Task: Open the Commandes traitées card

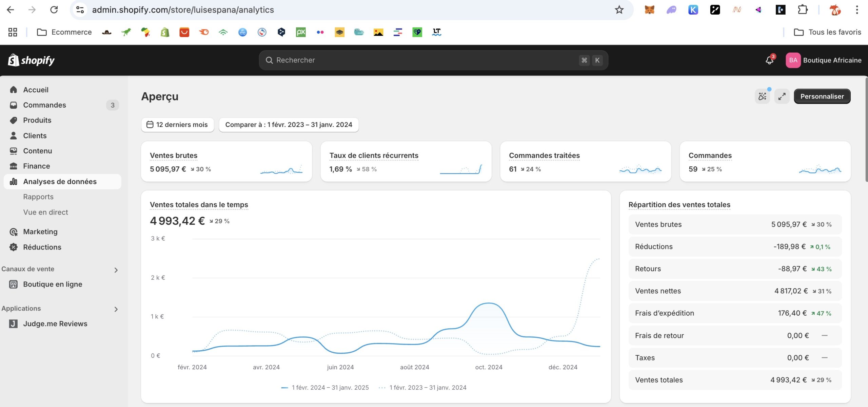Action: 586,161
